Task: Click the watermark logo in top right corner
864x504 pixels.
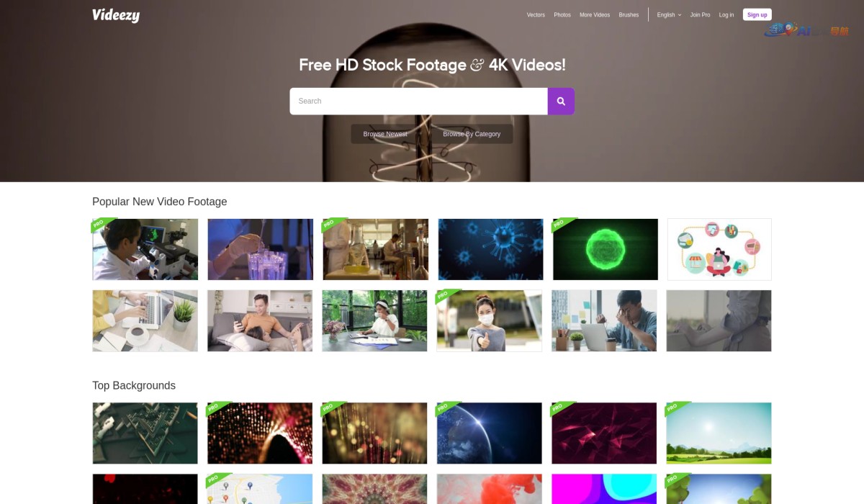Action: [x=806, y=30]
